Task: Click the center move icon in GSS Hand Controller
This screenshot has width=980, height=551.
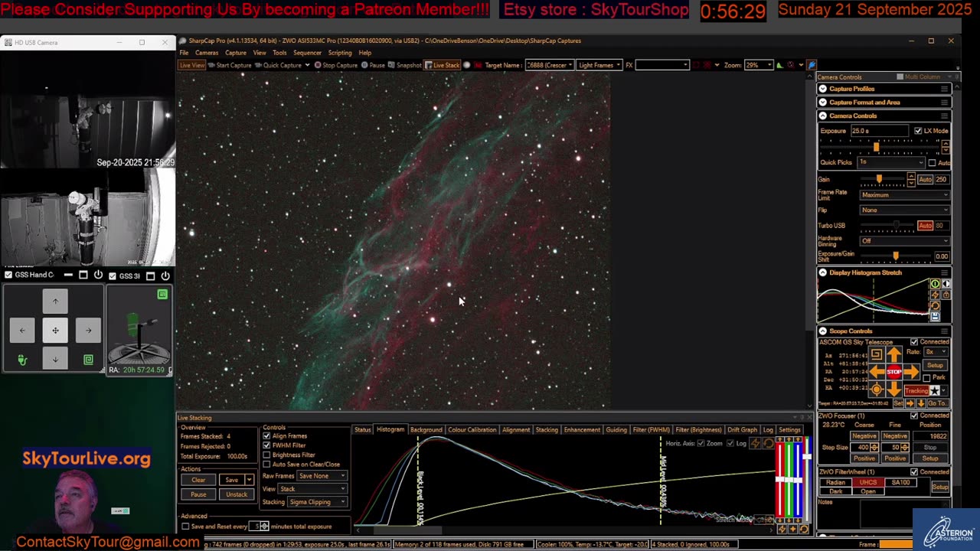Action: [x=55, y=331]
